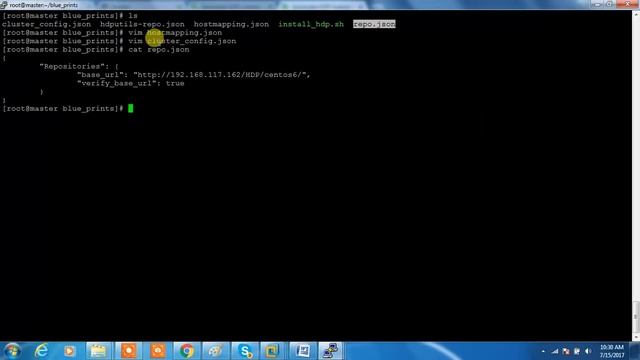This screenshot has height=360, width=640.
Task: Close the PuTTY terminal window
Action: click(x=627, y=4)
